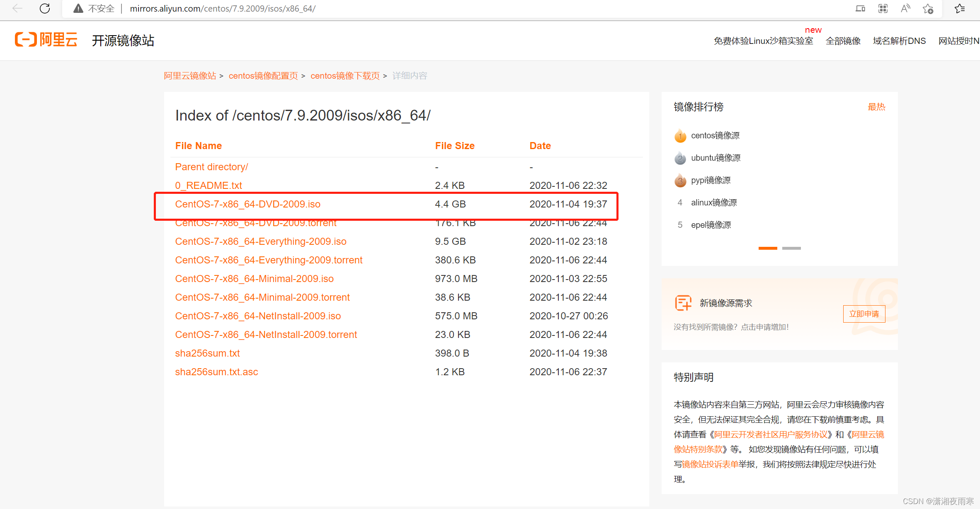This screenshot has height=509, width=980.
Task: Click the 立即申请 button
Action: 864,314
